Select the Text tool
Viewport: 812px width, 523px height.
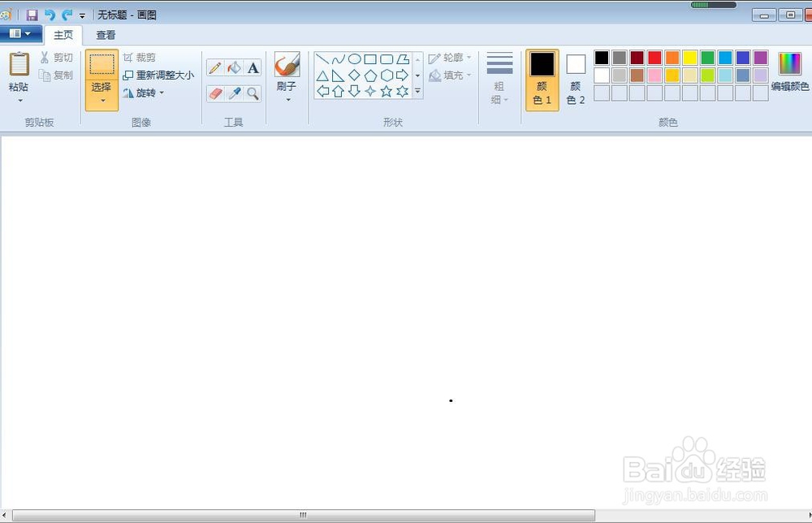[253, 68]
